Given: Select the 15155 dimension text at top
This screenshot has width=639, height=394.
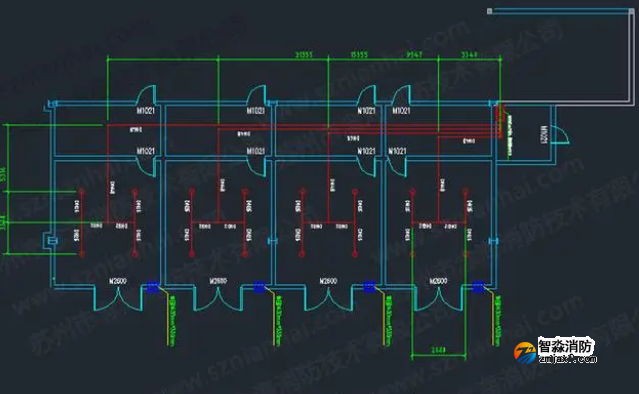Looking at the screenshot, I should pyautogui.click(x=359, y=55).
